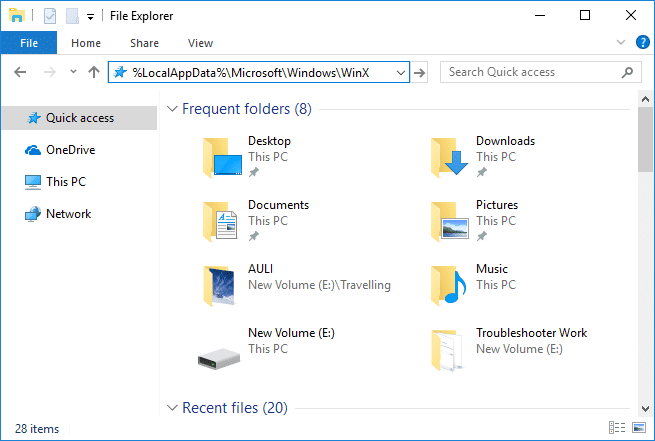Open the address bar history dropdown

point(401,72)
